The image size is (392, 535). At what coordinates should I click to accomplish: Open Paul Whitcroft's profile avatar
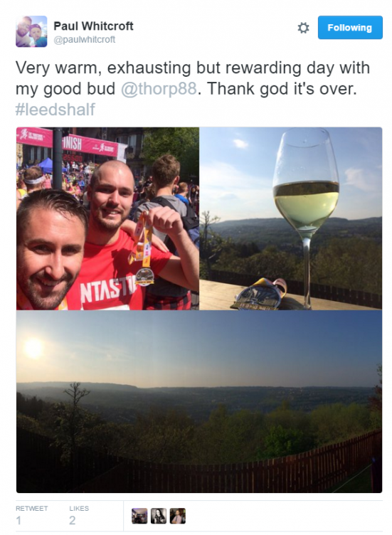31,31
